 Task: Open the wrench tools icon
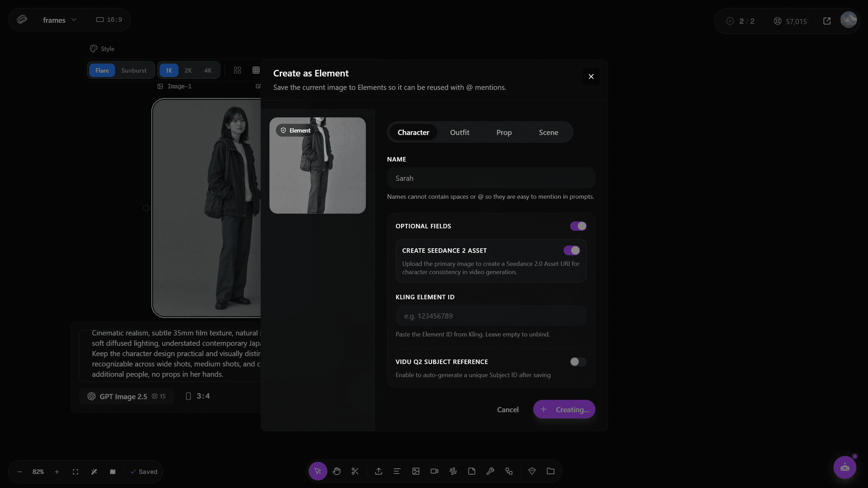(x=490, y=471)
